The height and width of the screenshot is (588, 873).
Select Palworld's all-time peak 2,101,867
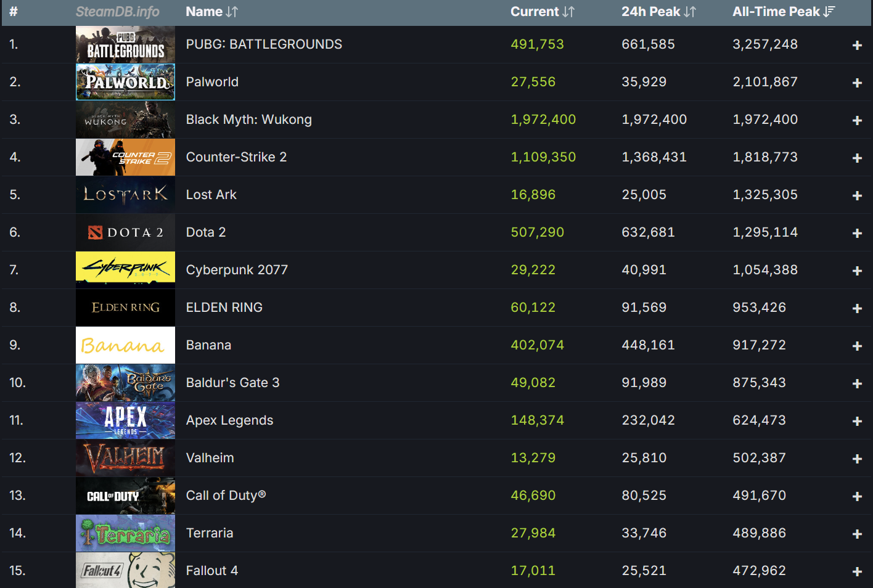pos(765,82)
